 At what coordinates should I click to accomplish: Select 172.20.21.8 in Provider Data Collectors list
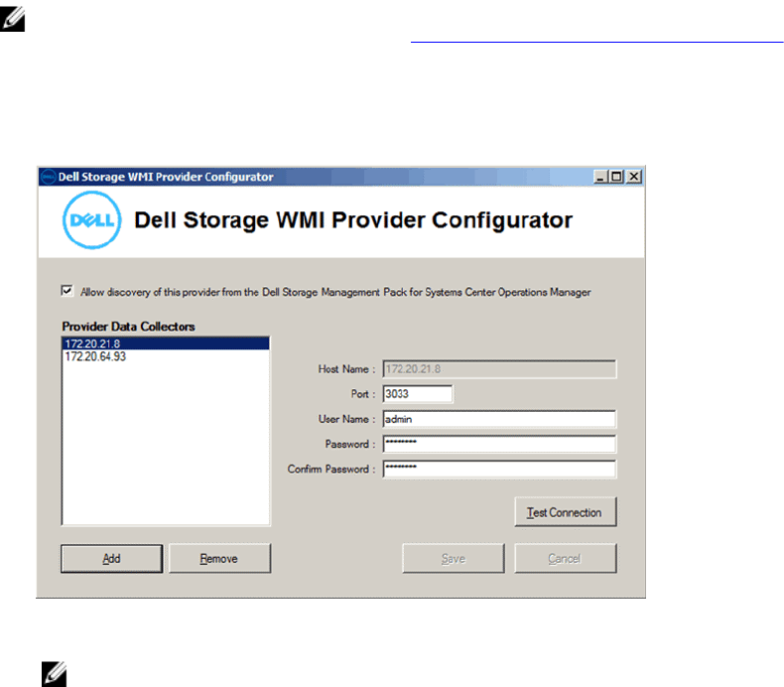click(166, 343)
